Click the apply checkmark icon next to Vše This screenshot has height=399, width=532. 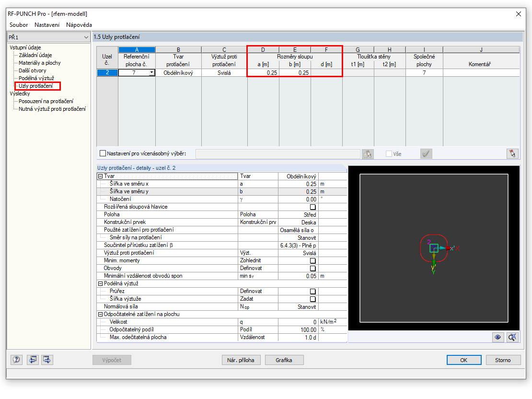426,154
